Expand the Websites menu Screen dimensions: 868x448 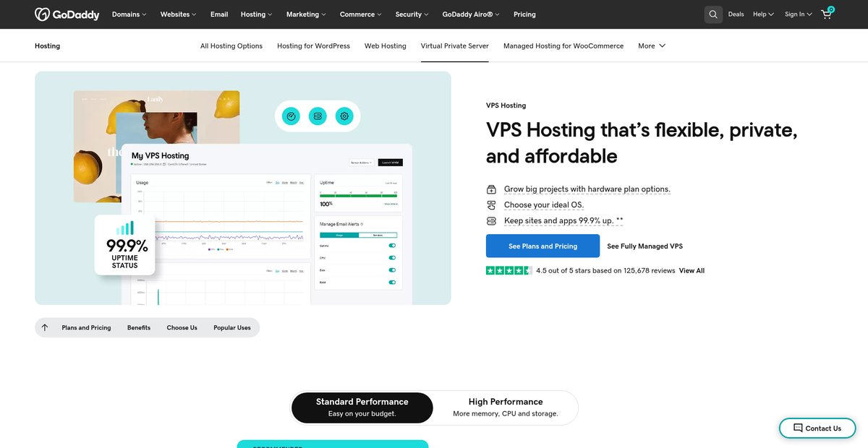click(179, 14)
